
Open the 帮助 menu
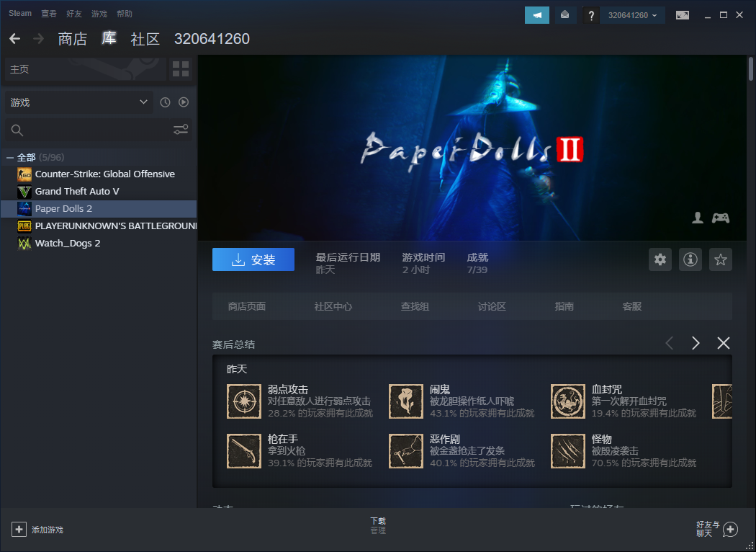pyautogui.click(x=124, y=14)
